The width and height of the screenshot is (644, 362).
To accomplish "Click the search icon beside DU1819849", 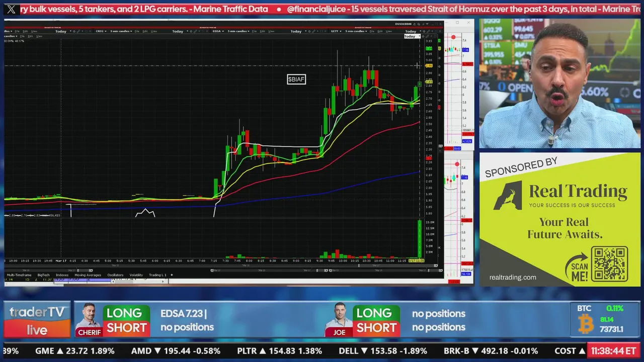I will [x=419, y=24].
